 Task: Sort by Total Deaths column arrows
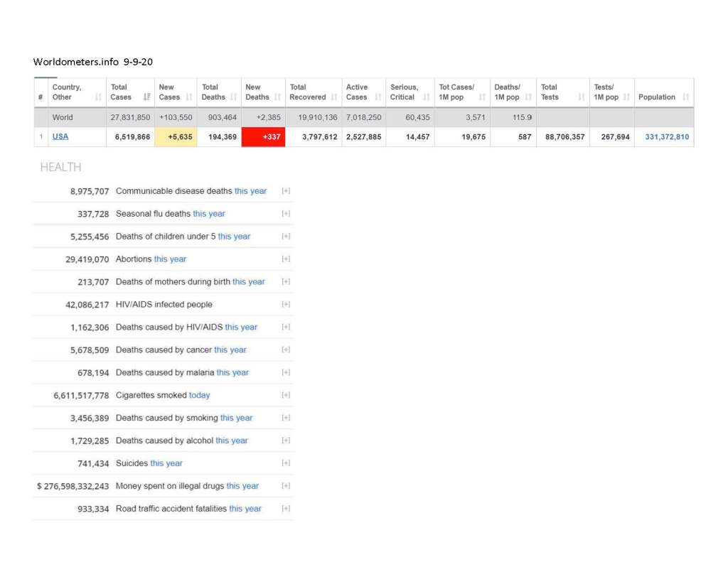pos(234,97)
